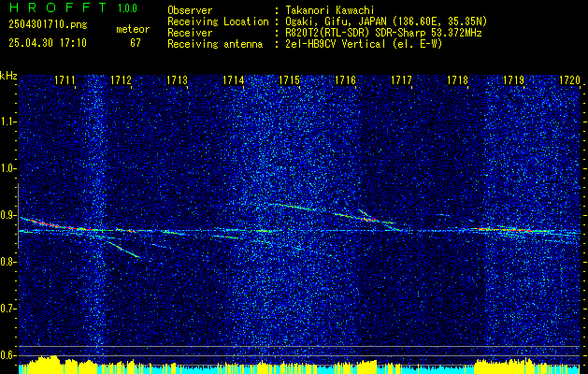Click the 1.0 frequency axis label
This screenshot has height=374, width=588.
tap(8, 168)
